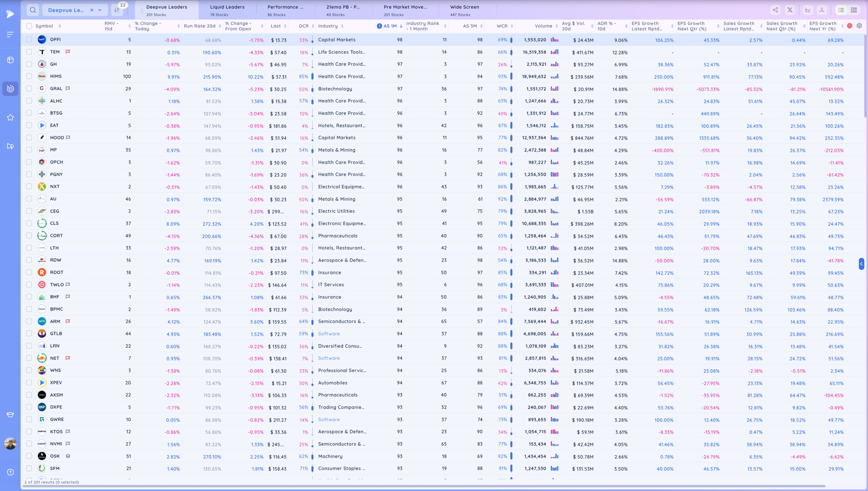Click the vertical scrollbar on the table
Screen dimensions: 868x491
(866, 76)
